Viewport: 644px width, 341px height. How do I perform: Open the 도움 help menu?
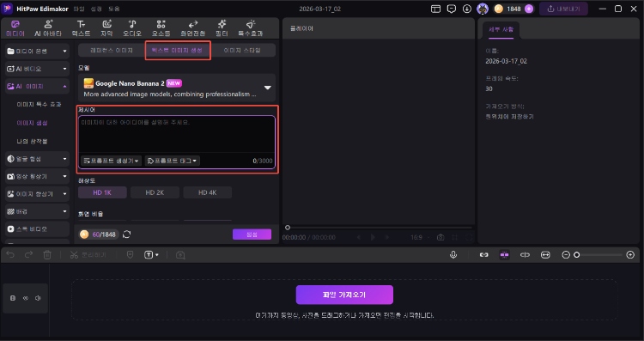tap(114, 9)
